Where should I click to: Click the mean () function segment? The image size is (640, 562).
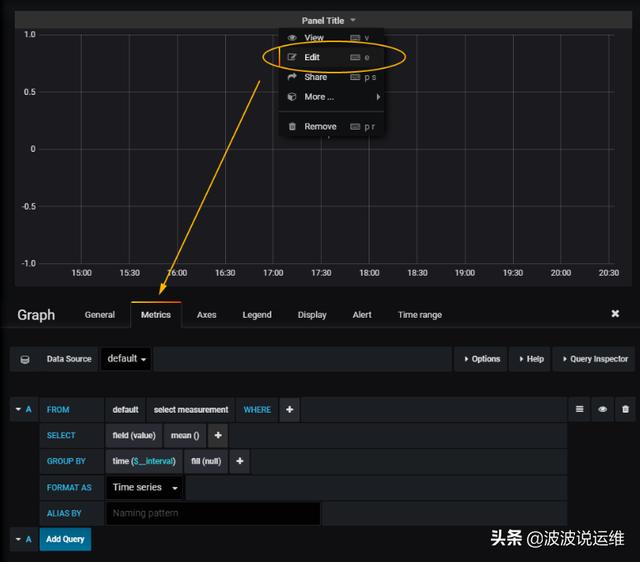point(185,435)
